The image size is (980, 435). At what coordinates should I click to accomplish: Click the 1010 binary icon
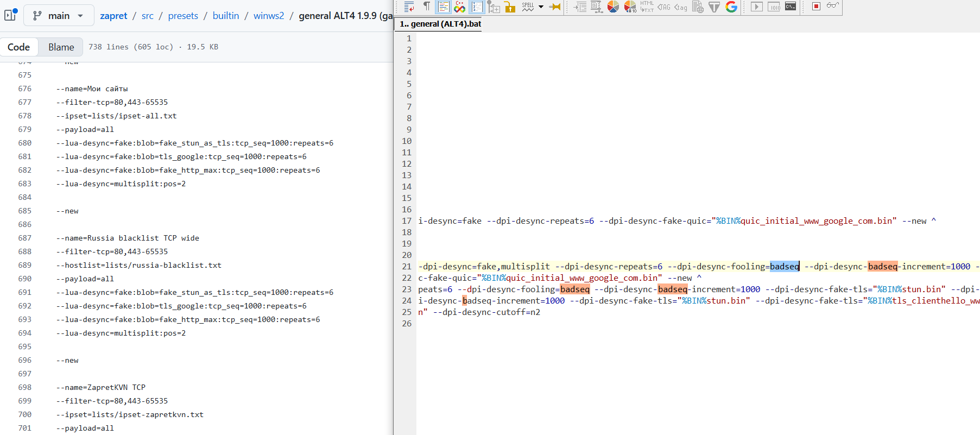click(x=774, y=7)
